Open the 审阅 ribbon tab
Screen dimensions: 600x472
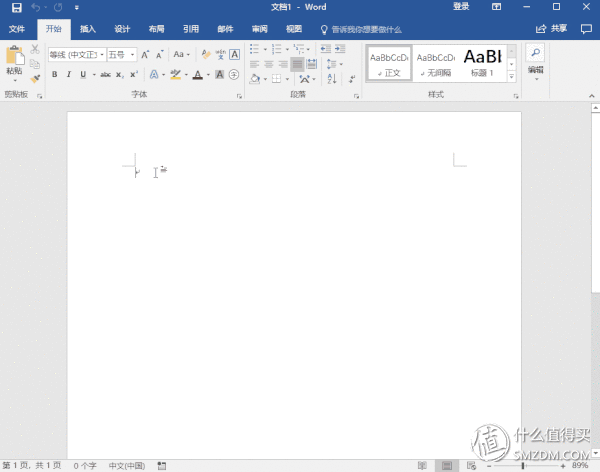[259, 29]
